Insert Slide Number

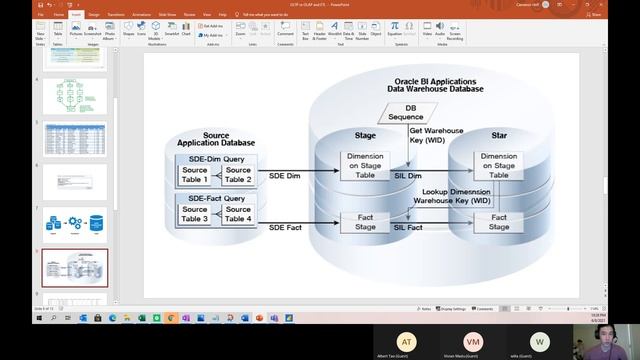[362, 31]
